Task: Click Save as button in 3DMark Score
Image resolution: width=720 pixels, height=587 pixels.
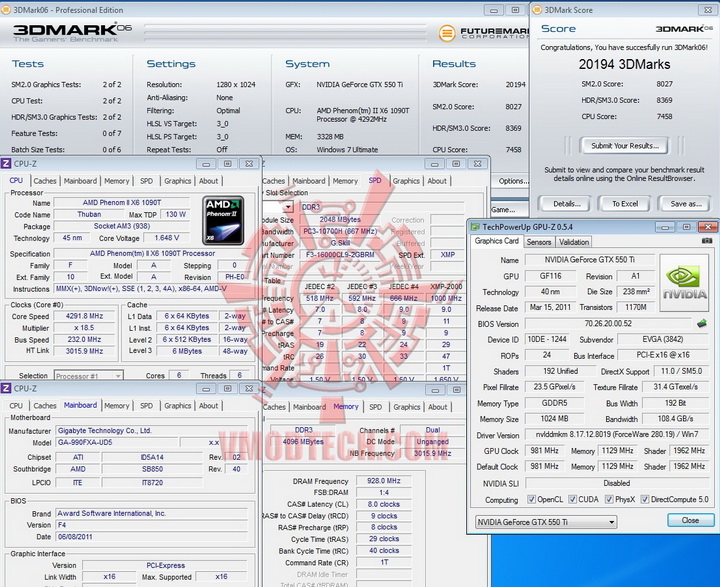Action: (685, 203)
